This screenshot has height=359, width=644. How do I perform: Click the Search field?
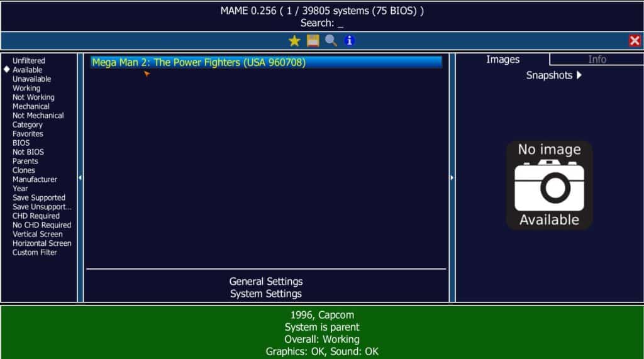point(322,23)
